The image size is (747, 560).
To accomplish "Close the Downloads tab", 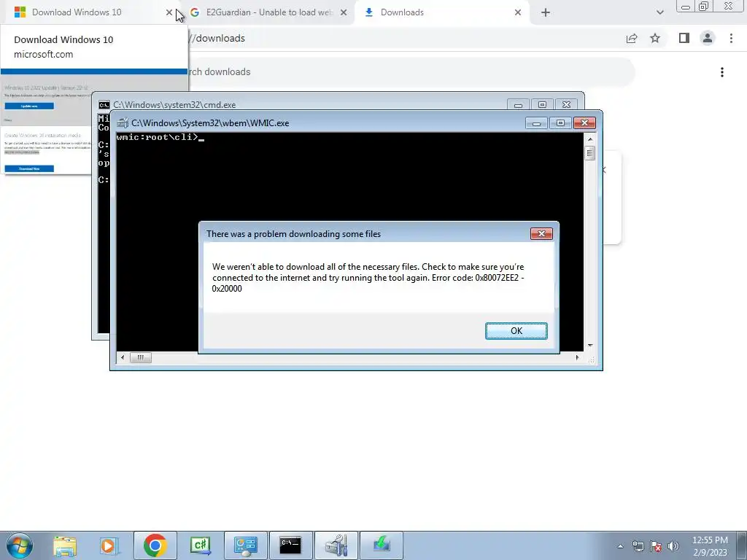I will click(518, 12).
